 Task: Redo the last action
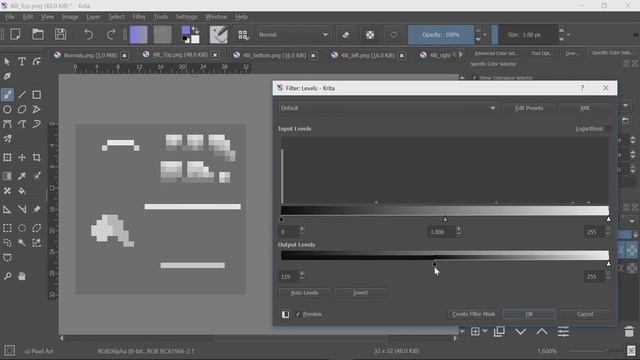pos(111,35)
